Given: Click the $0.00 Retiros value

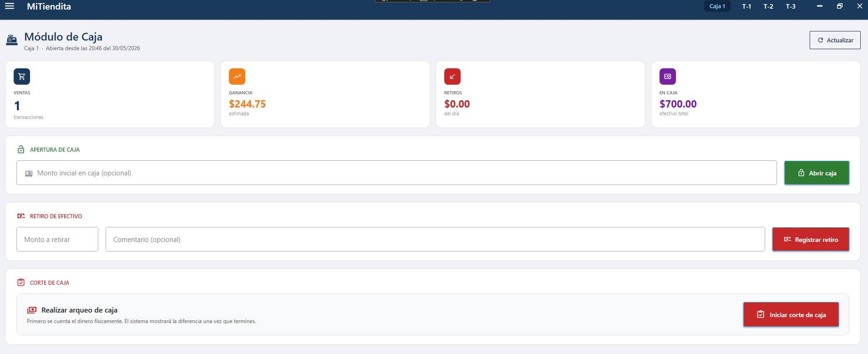Looking at the screenshot, I should [x=457, y=104].
